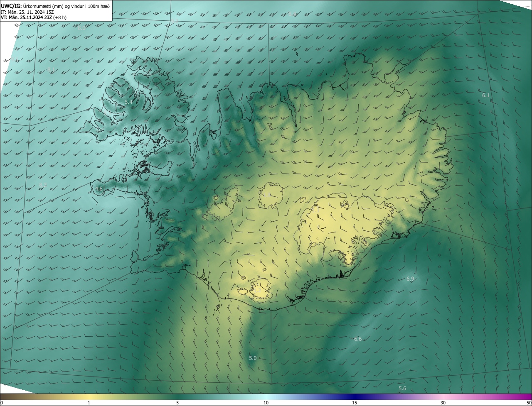Click the 30 tick label on the colorbar
The image size is (532, 406).
pos(443,403)
